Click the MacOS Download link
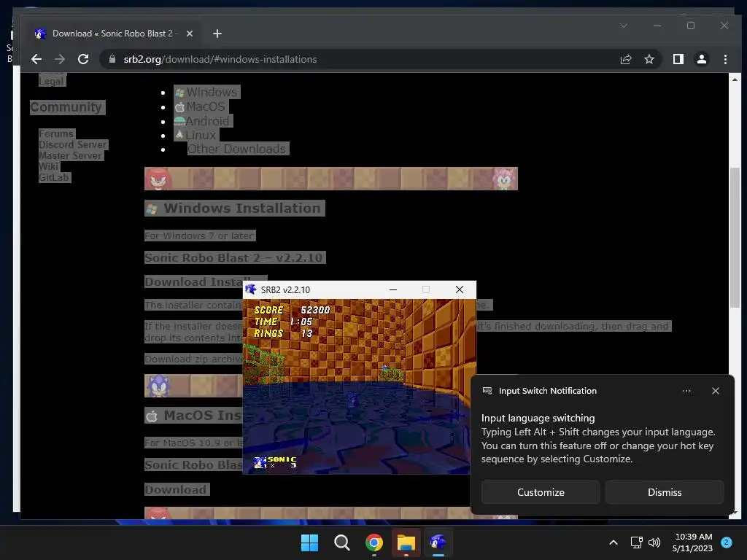Screen dimensions: 747x560 pos(176,489)
